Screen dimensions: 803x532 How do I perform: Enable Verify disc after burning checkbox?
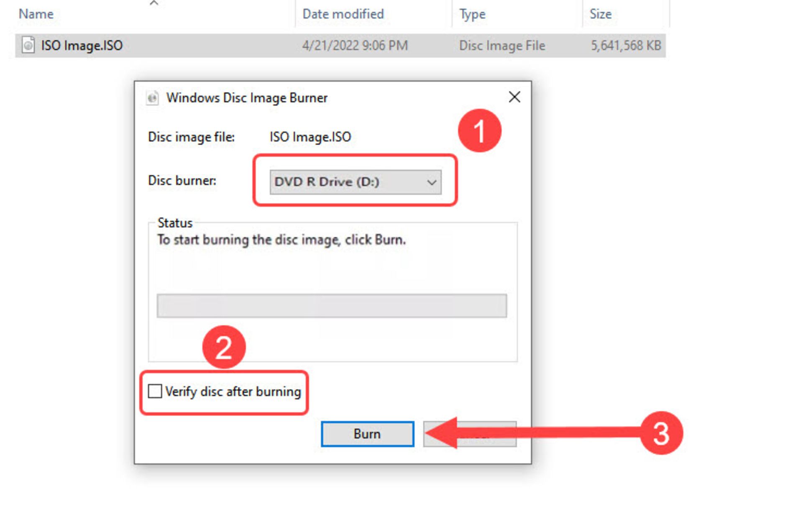155,391
